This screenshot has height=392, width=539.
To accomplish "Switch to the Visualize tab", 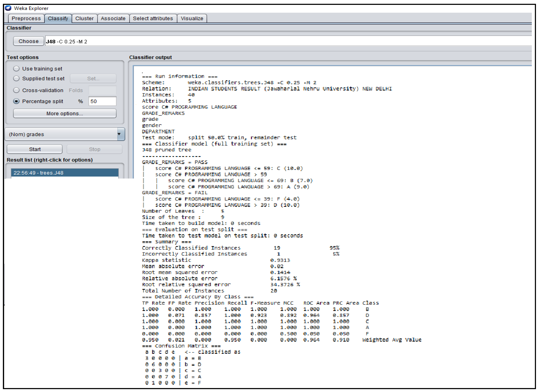I will coord(192,19).
